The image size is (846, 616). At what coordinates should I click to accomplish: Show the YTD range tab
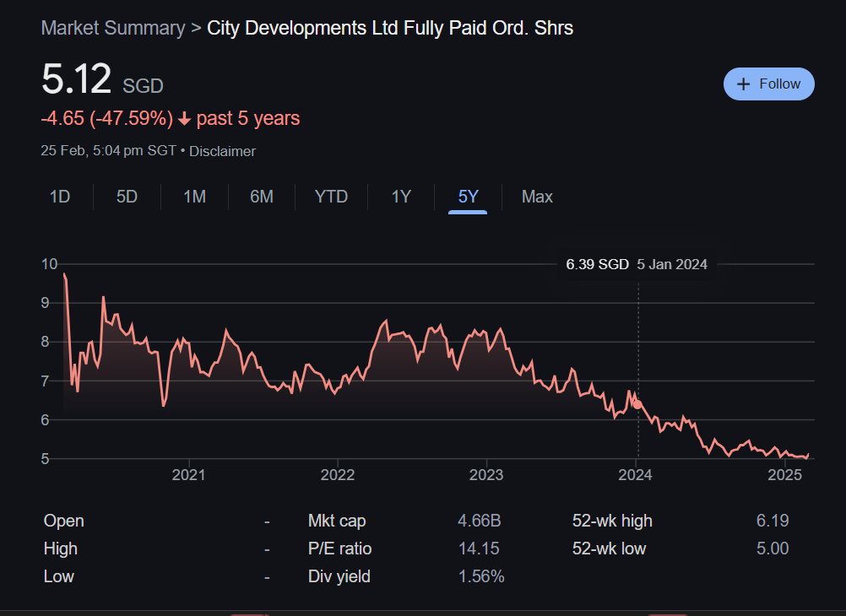[331, 197]
